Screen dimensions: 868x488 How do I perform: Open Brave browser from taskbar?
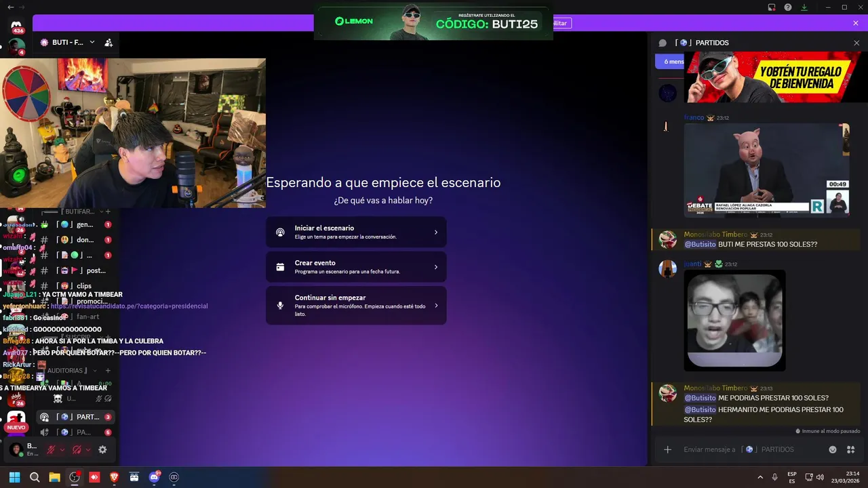pyautogui.click(x=114, y=477)
